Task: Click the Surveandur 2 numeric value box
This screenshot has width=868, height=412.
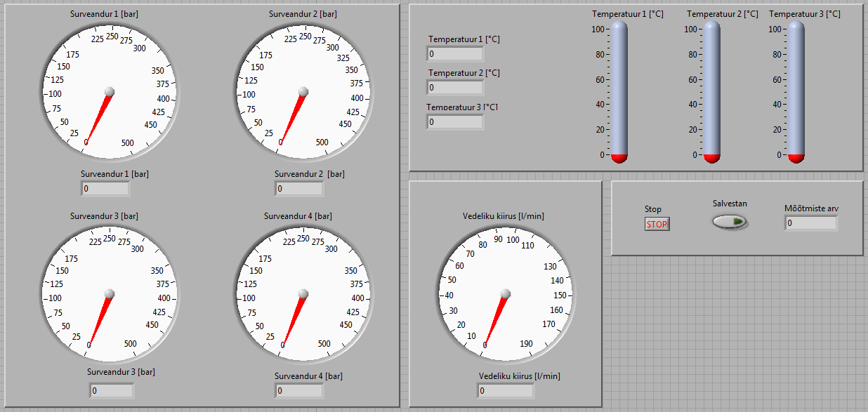Action: tap(299, 189)
